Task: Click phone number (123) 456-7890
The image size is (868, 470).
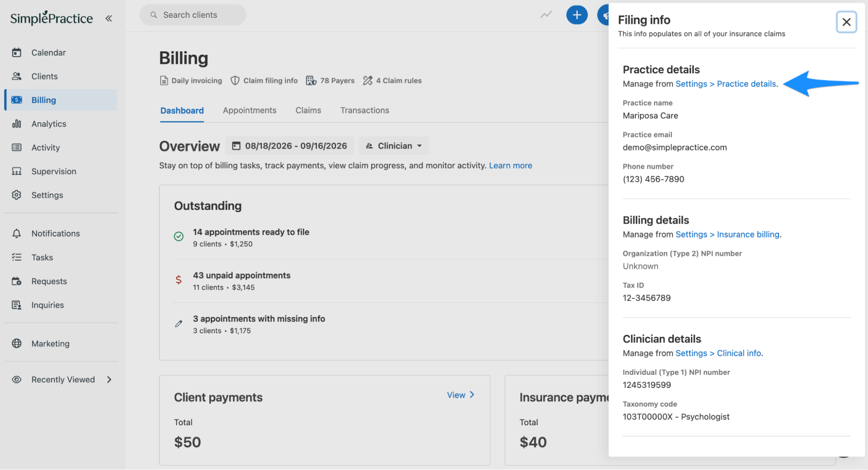Action: 653,179
